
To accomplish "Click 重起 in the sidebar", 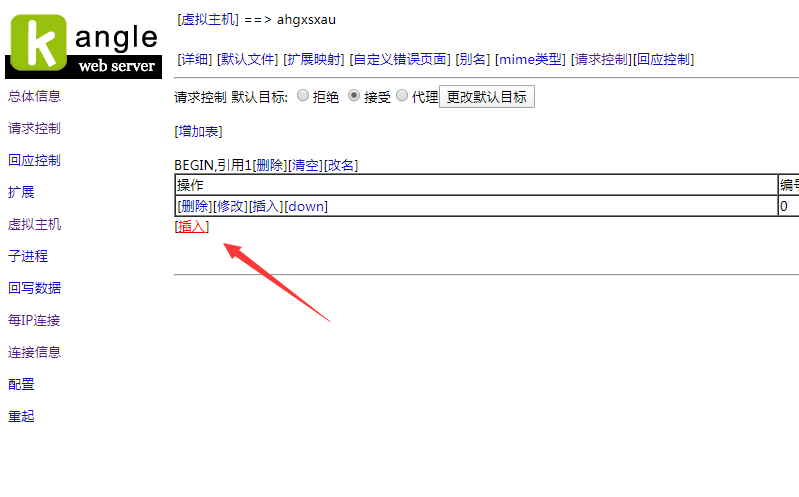I will coord(21,416).
